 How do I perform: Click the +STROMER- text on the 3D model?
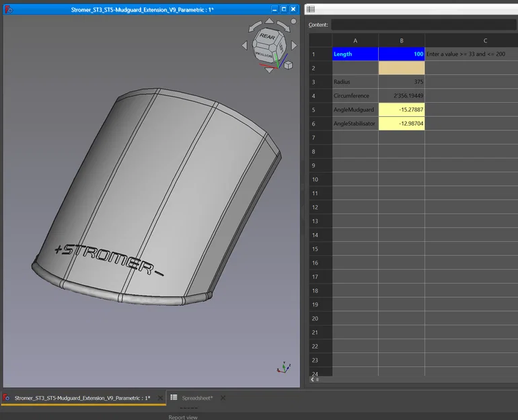coord(109,259)
